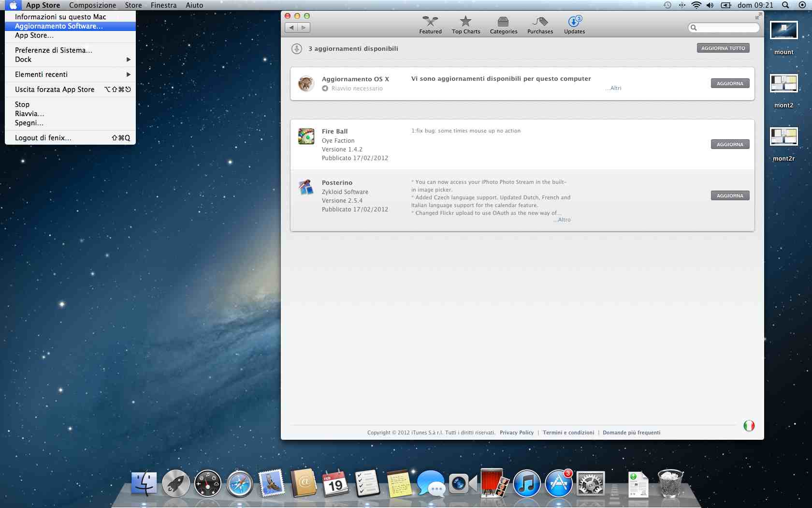812x508 pixels.
Task: Open Calendar icon showing 19 in the Dock
Action: click(x=335, y=483)
